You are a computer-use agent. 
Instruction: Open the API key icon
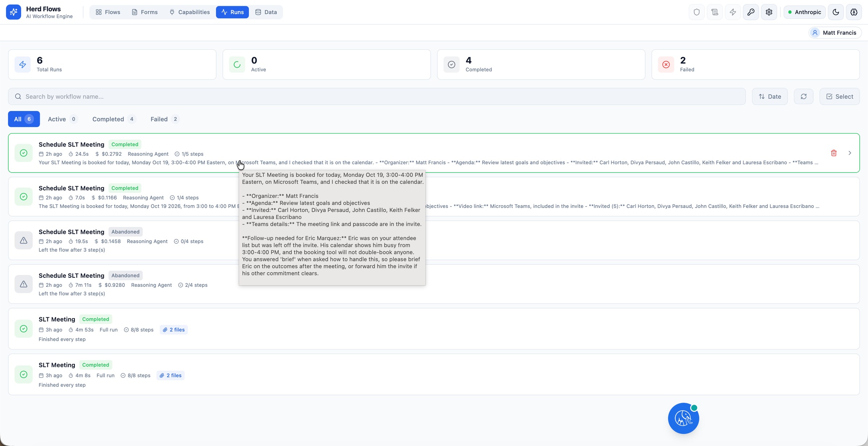pos(751,12)
